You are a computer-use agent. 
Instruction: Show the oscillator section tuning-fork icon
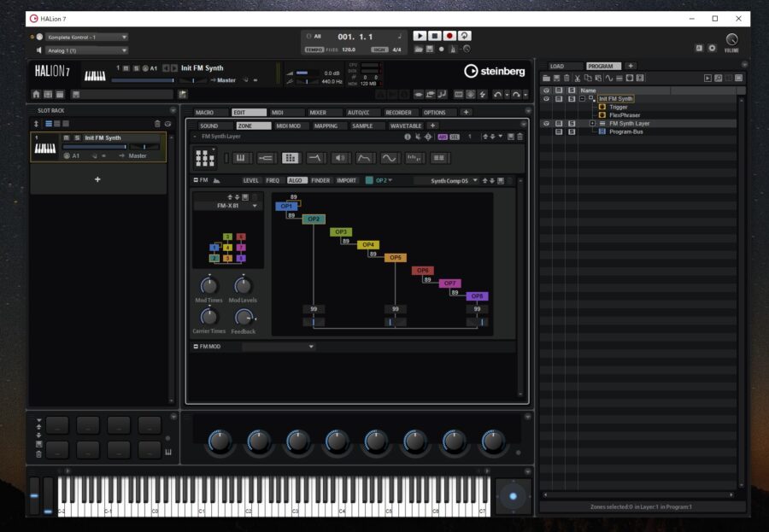coord(266,158)
